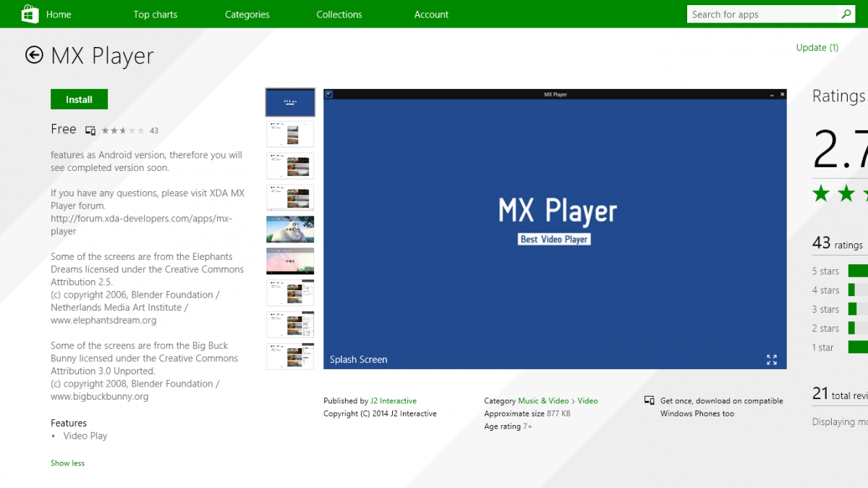Viewport: 868px width, 488px height.
Task: Select the pink landscape thumbnail
Action: coord(290,261)
